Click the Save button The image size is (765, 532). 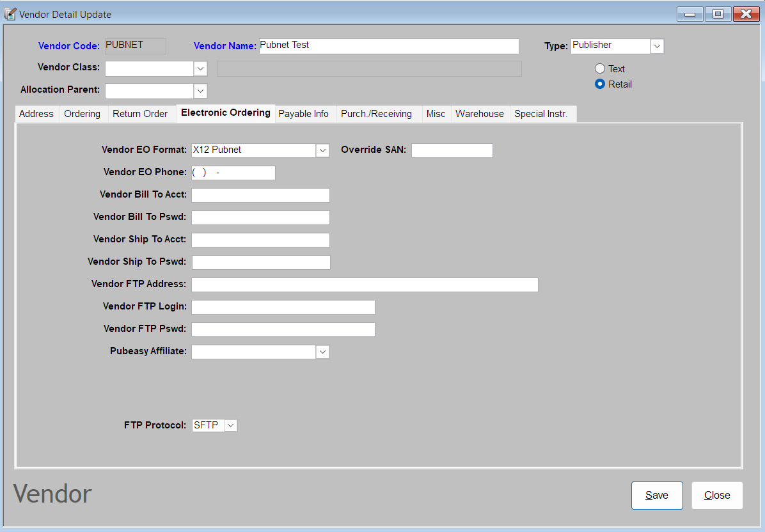[657, 495]
